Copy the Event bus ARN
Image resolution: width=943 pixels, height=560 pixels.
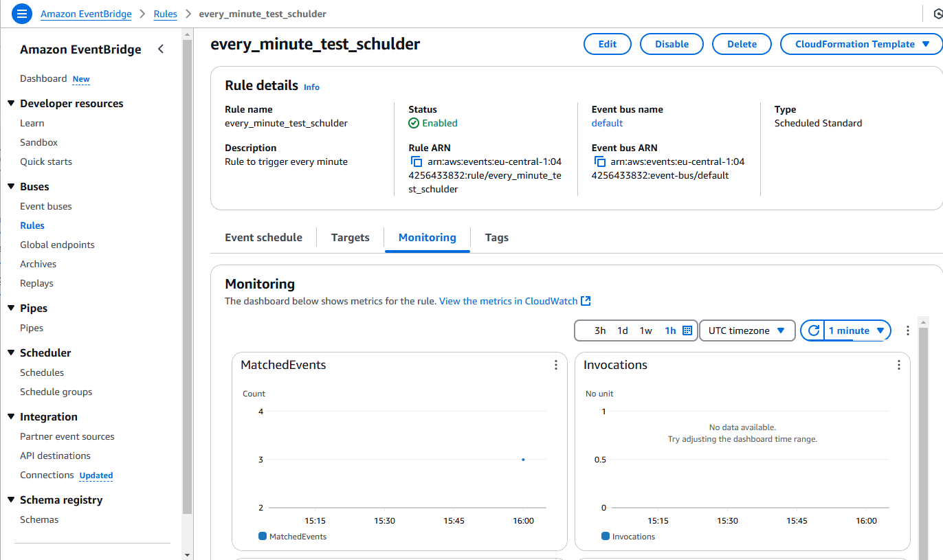(x=599, y=161)
